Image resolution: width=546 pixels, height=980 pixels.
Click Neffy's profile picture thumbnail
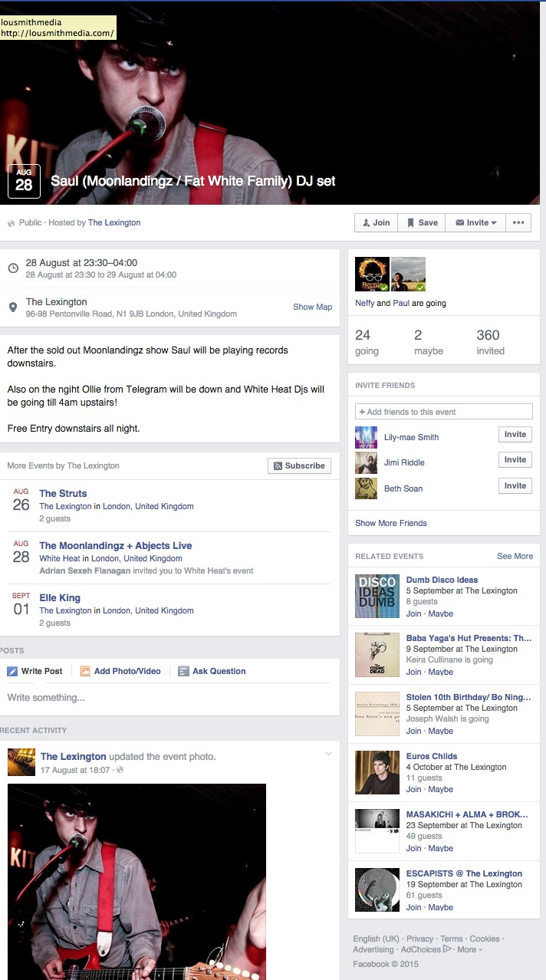[x=372, y=275]
